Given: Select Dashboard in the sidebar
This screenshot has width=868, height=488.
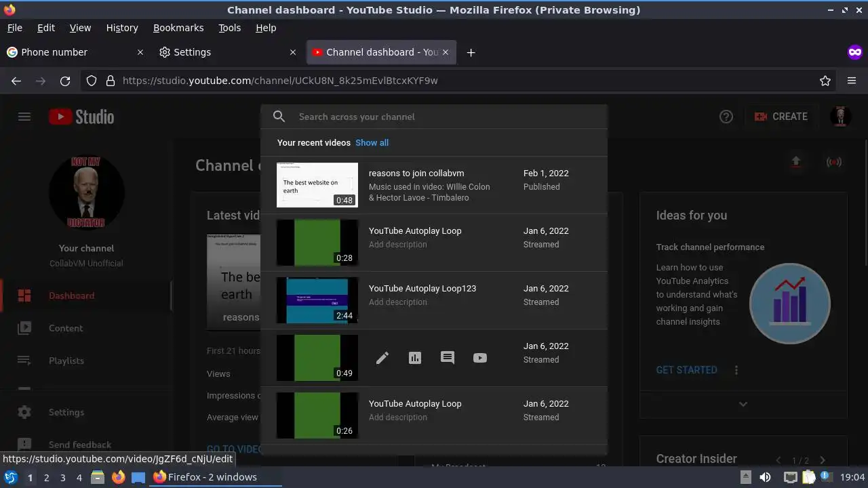Looking at the screenshot, I should pyautogui.click(x=87, y=296).
